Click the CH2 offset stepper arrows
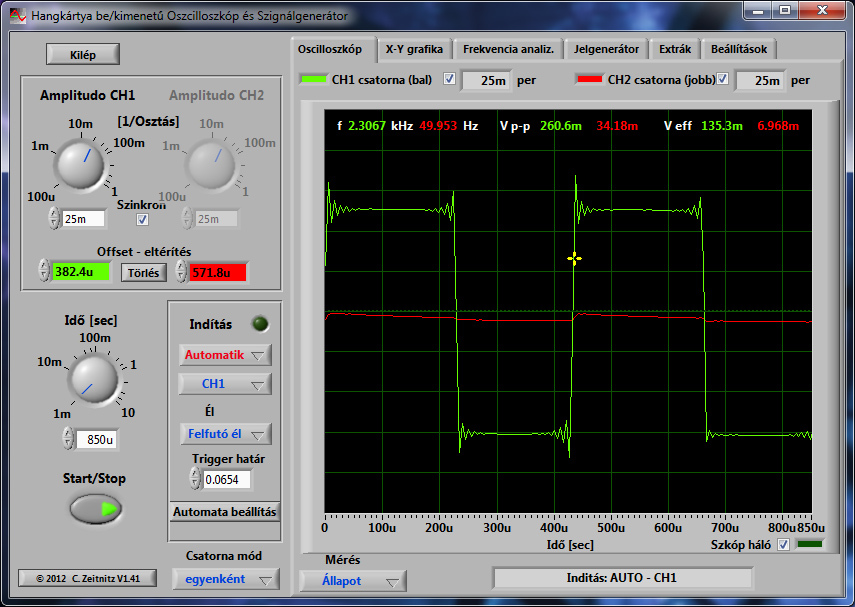The image size is (855, 607). 181,271
